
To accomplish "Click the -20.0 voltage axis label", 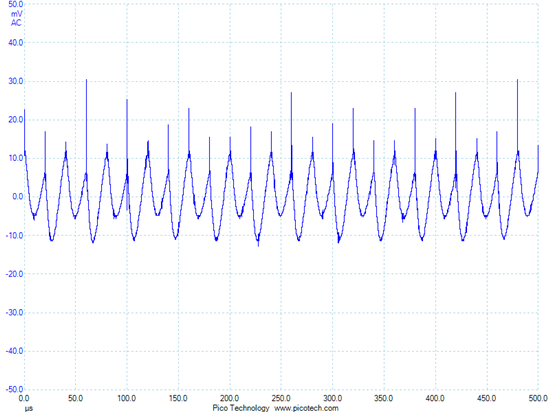I will (14, 273).
